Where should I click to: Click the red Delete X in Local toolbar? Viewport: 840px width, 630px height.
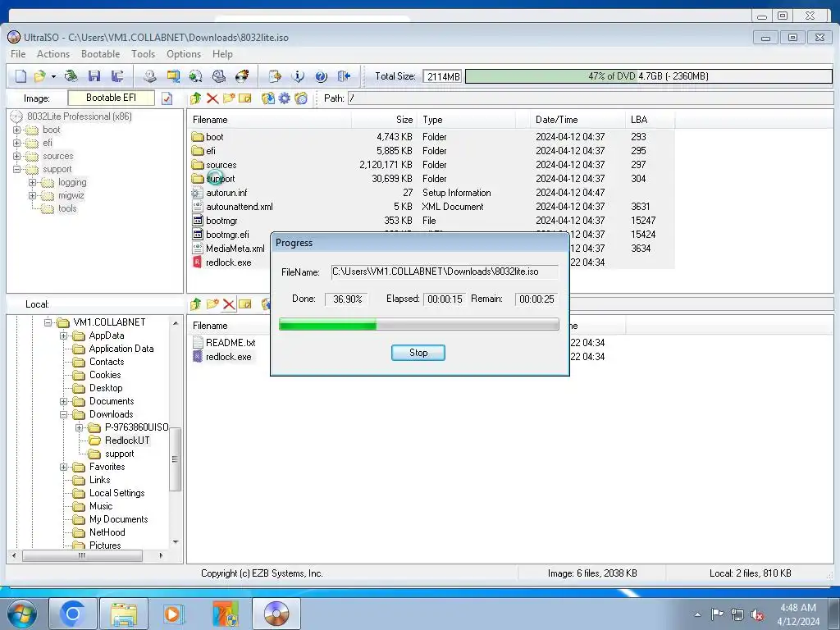229,304
